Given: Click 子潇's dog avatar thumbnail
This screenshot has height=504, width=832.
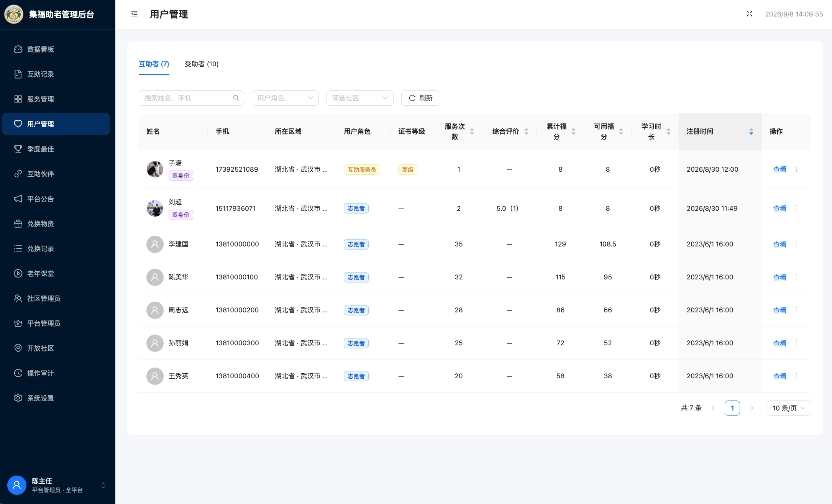Looking at the screenshot, I should (155, 169).
